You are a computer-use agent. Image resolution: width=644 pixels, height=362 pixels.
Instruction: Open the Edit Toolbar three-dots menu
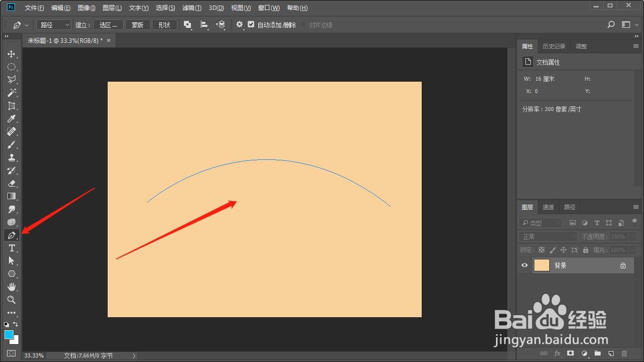[11, 313]
